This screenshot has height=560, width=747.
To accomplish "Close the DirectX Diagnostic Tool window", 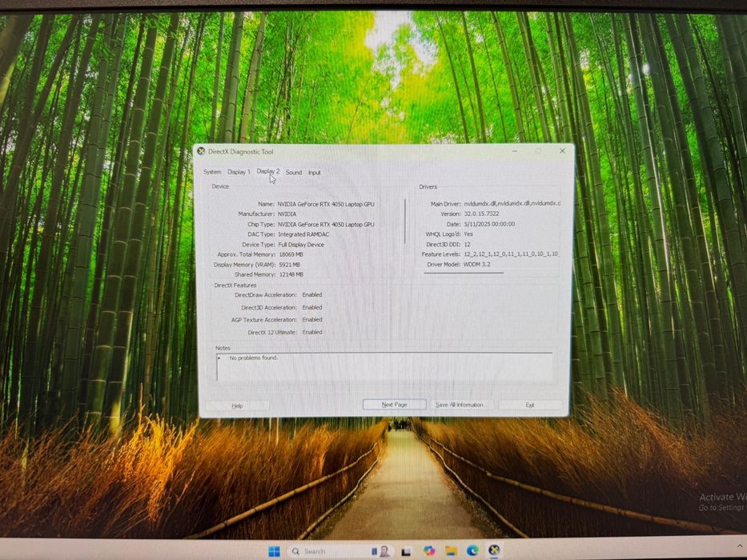I will [x=562, y=150].
